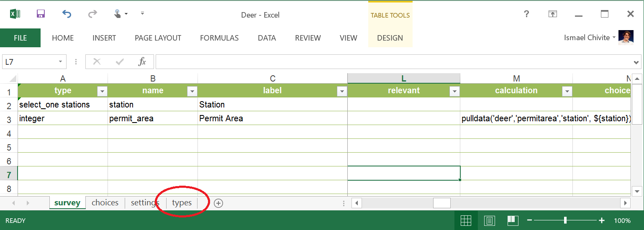Select the pulldata calculation cell
This screenshot has width=644, height=230.
516,118
